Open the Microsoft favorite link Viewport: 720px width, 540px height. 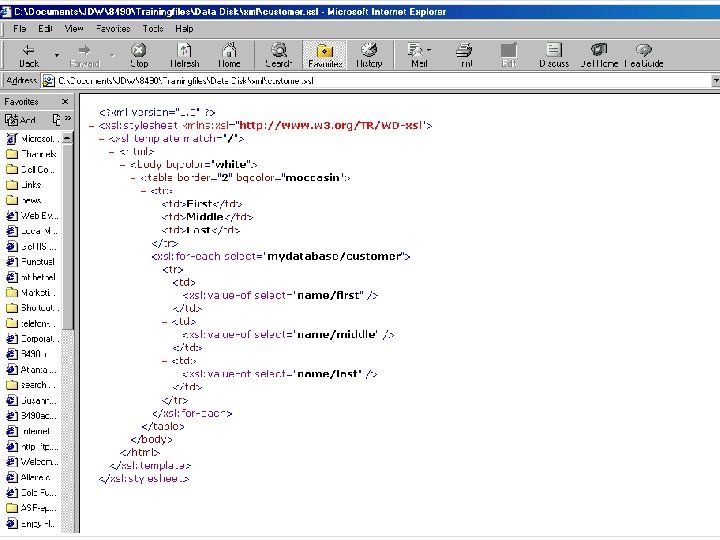32,138
